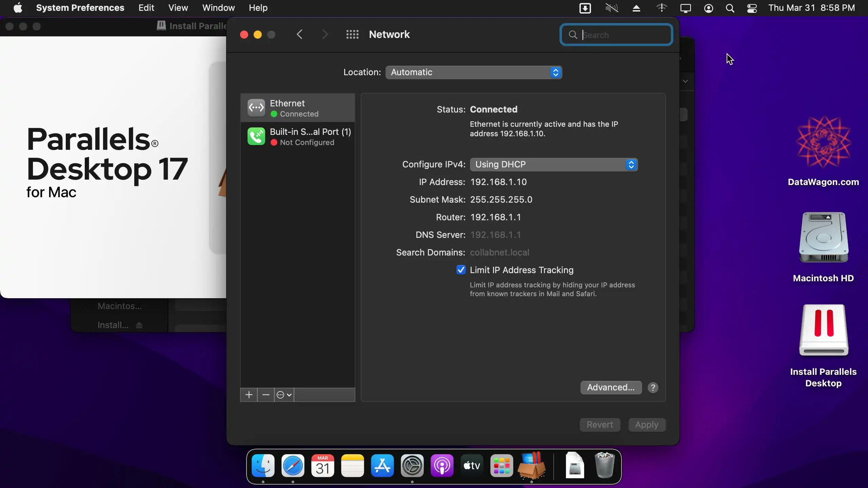This screenshot has width=868, height=488.
Task: Open the network help question mark
Action: point(653,388)
